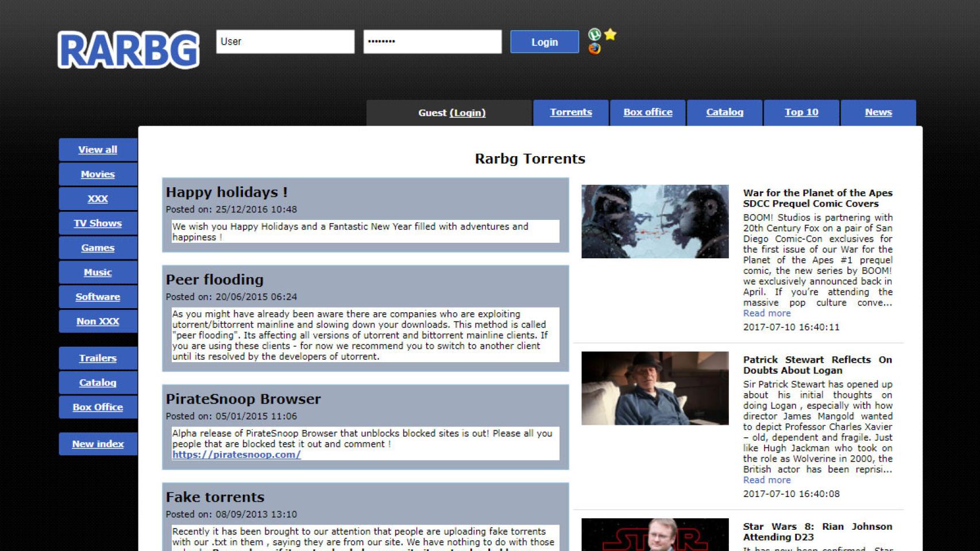This screenshot has height=551, width=980.
Task: Click the green uTorrent icon
Action: (595, 34)
